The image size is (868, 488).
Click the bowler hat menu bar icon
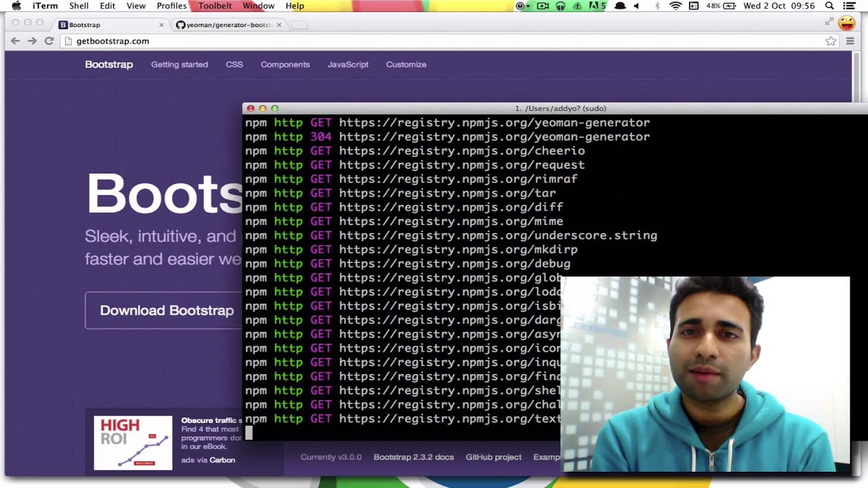click(620, 5)
